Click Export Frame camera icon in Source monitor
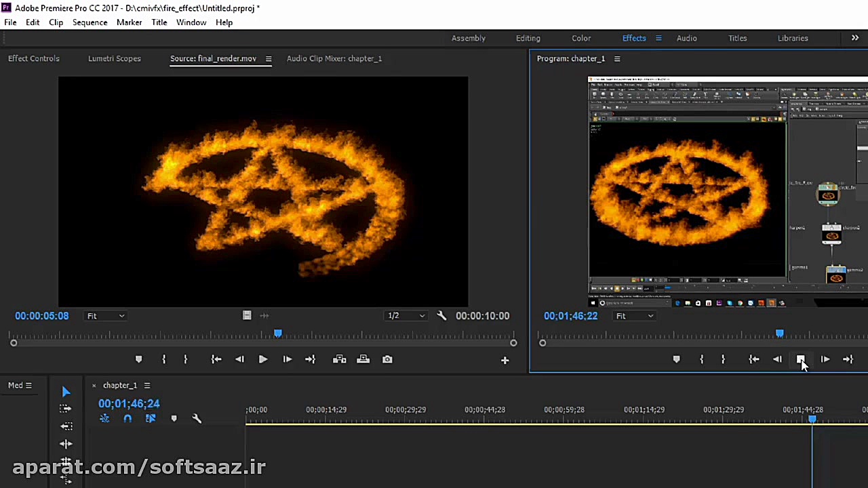 pos(387,359)
